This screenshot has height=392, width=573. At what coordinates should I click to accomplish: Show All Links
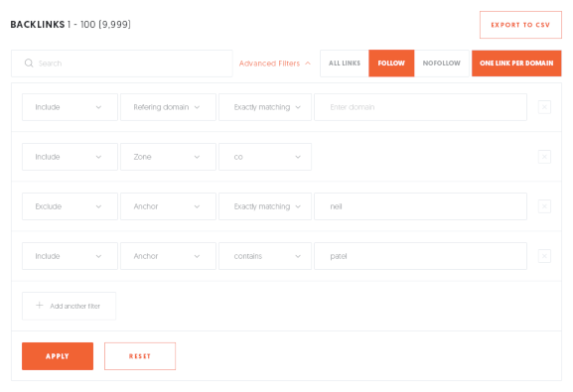345,64
